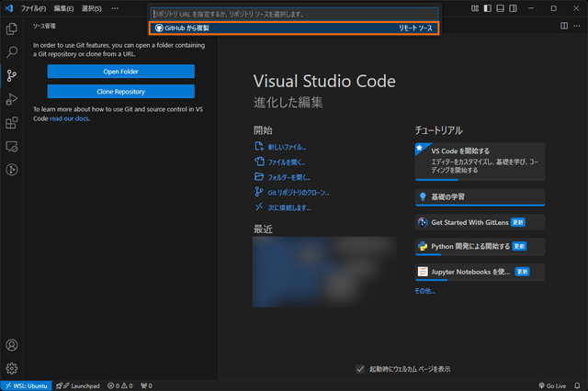
Task: Click the ファイルを開く... link
Action: (x=286, y=162)
